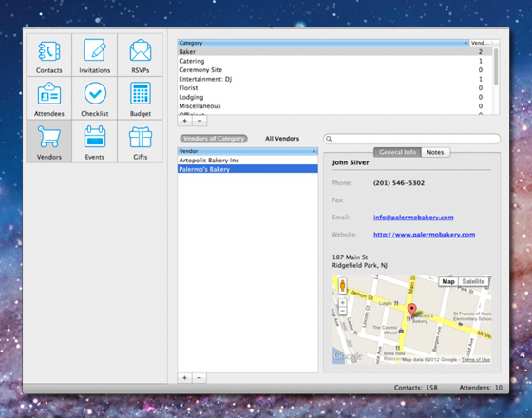
Task: Open the info@palermobakery.com email link
Action: 413,218
